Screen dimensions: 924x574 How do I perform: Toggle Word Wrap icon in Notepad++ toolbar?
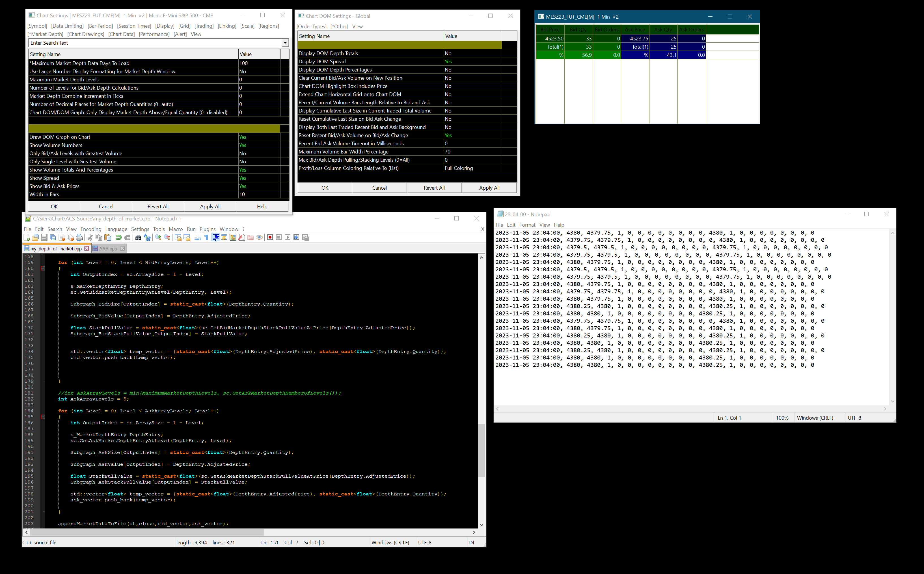(198, 238)
